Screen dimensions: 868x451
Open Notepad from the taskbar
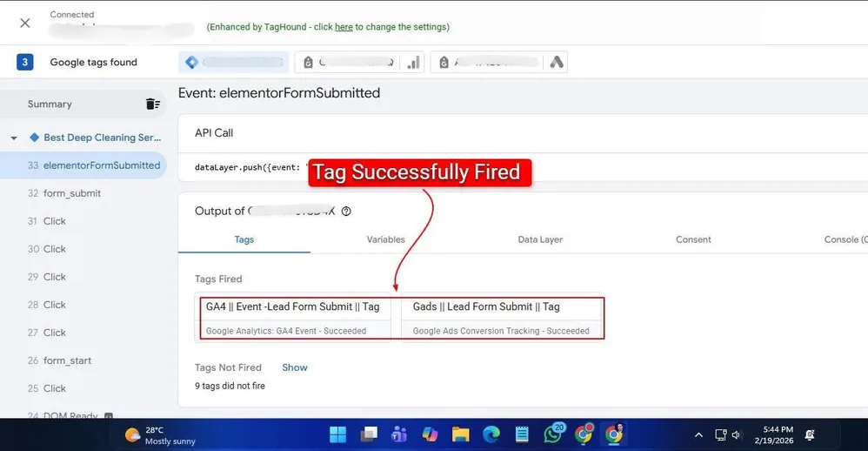coord(522,434)
